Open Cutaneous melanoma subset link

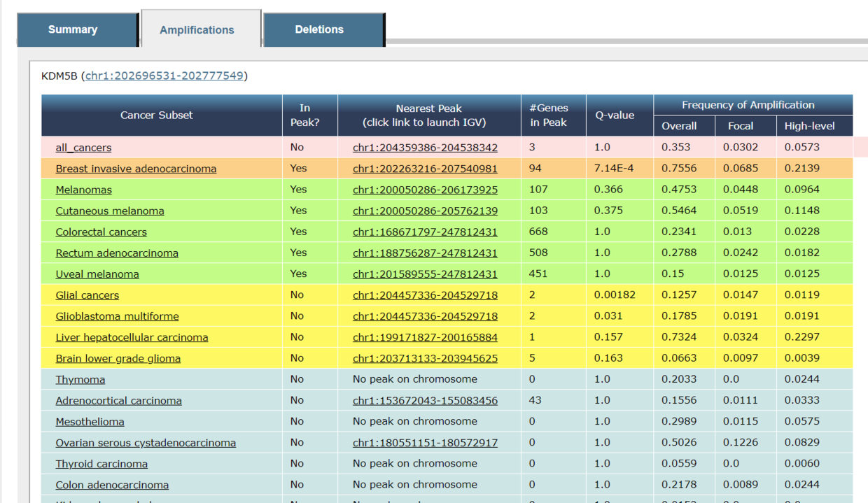(110, 211)
